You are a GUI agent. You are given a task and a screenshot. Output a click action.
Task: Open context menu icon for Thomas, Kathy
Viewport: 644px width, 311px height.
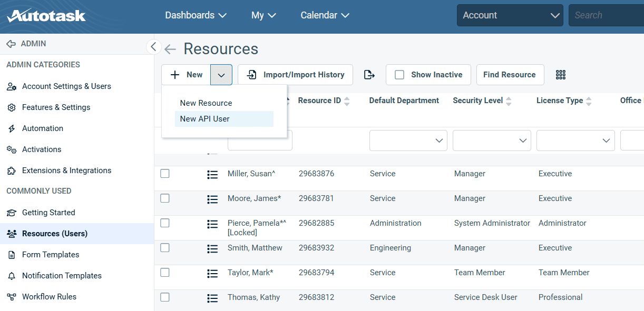(212, 298)
